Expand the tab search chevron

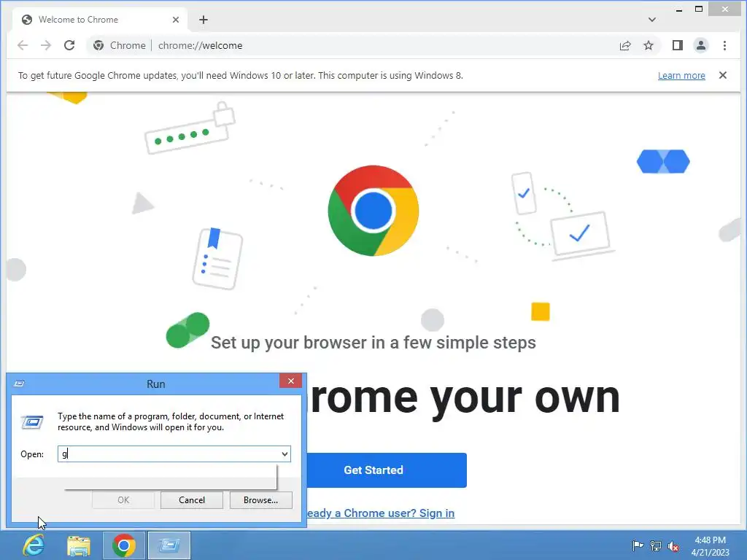(652, 20)
